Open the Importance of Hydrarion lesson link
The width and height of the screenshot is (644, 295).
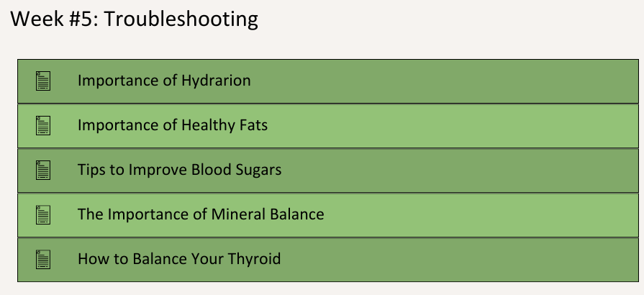coord(164,81)
